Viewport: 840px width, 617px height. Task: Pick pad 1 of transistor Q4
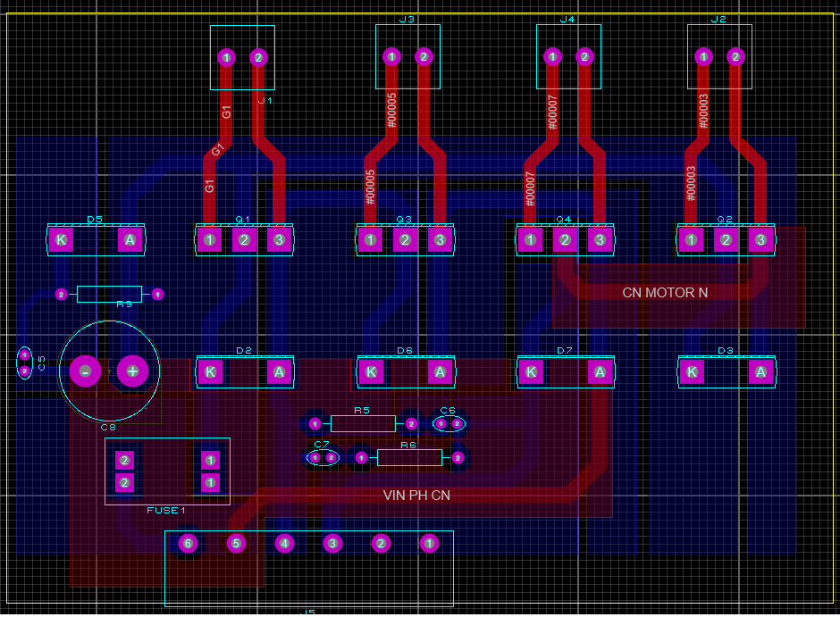pyautogui.click(x=530, y=239)
